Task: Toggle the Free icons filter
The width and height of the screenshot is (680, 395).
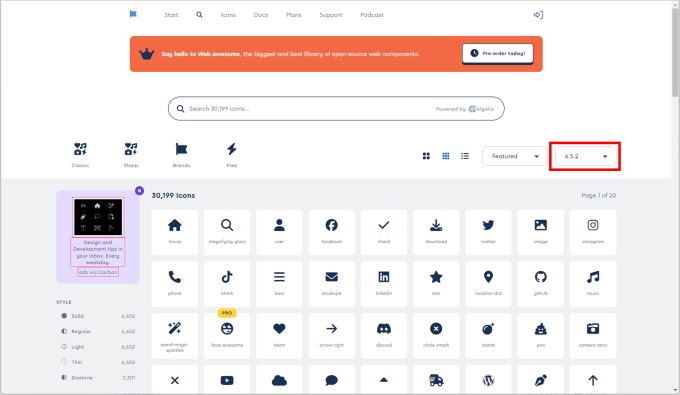Action: pyautogui.click(x=232, y=155)
